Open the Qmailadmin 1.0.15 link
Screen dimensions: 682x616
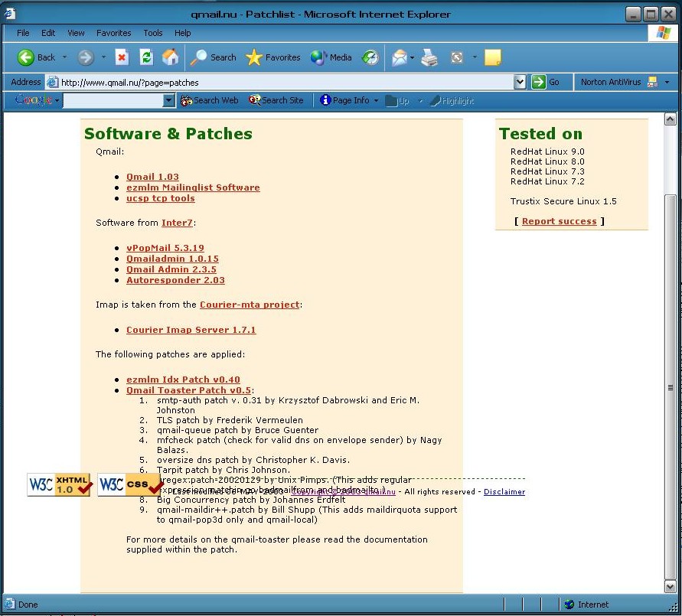[173, 259]
